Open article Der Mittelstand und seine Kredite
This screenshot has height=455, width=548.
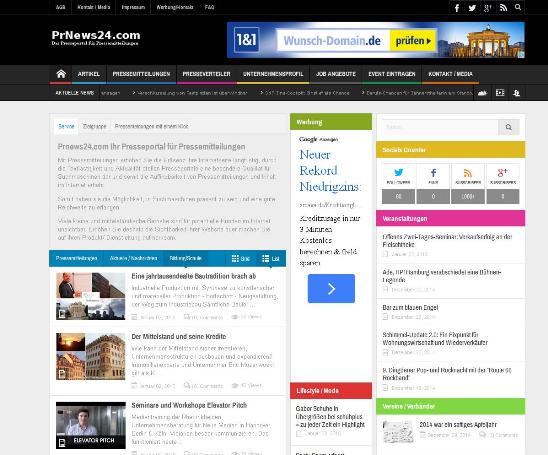[179, 337]
